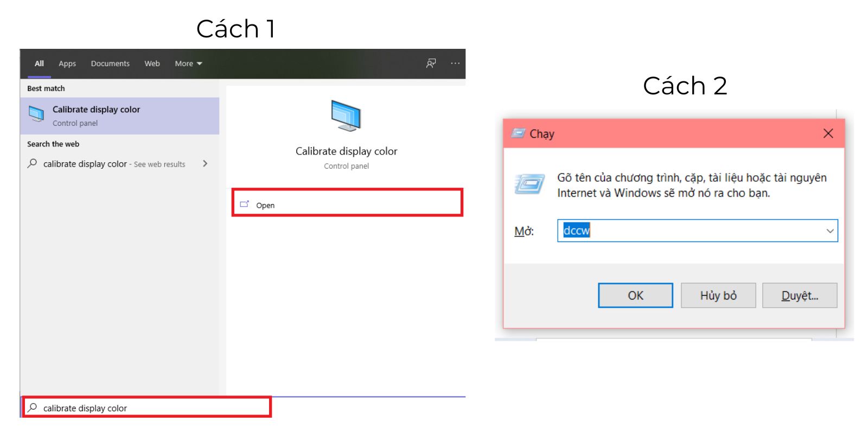Switch to the Web tab
Screen dimensions: 868x434
[x=152, y=63]
